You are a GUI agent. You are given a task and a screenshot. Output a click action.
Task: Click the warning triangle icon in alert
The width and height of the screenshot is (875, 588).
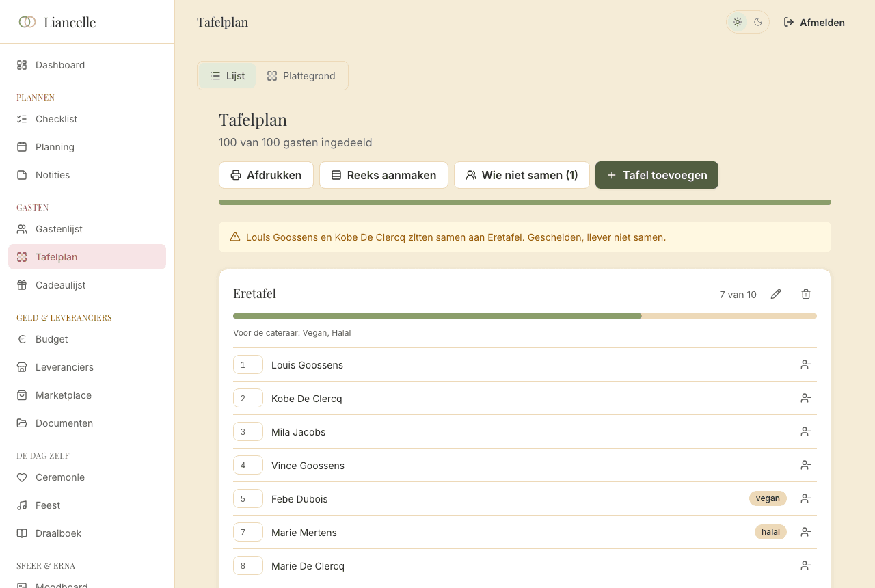click(235, 237)
